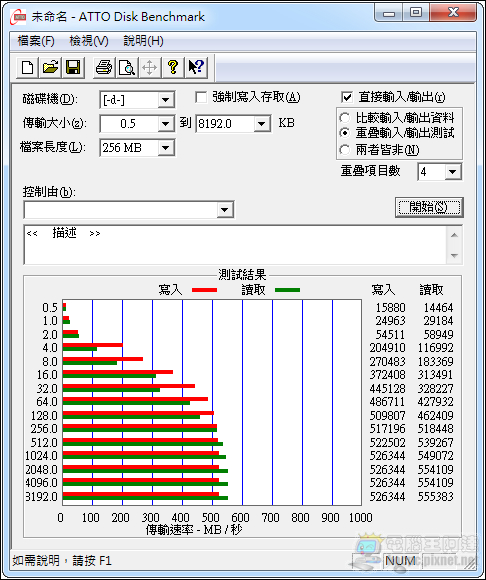Activate context help pointer icon

196,68
